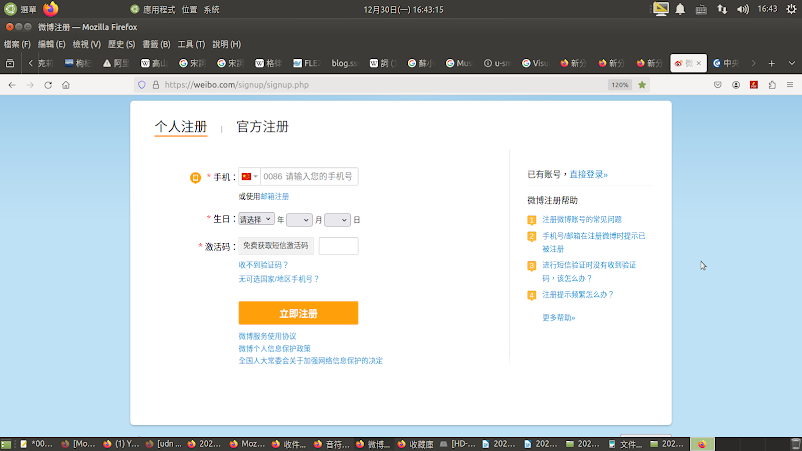Open the birth year 请选择 dropdown
The height and width of the screenshot is (451, 802).
pyautogui.click(x=256, y=219)
